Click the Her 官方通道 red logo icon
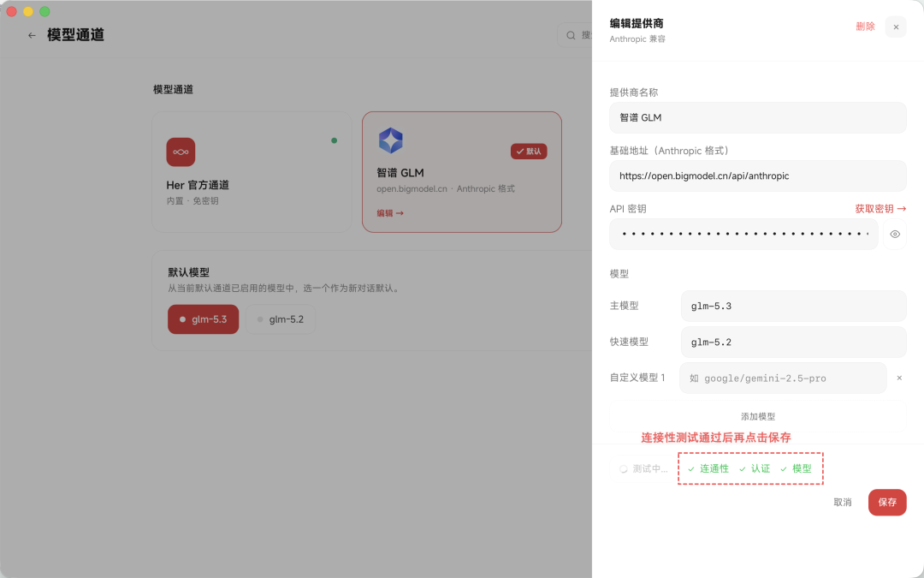 point(181,152)
